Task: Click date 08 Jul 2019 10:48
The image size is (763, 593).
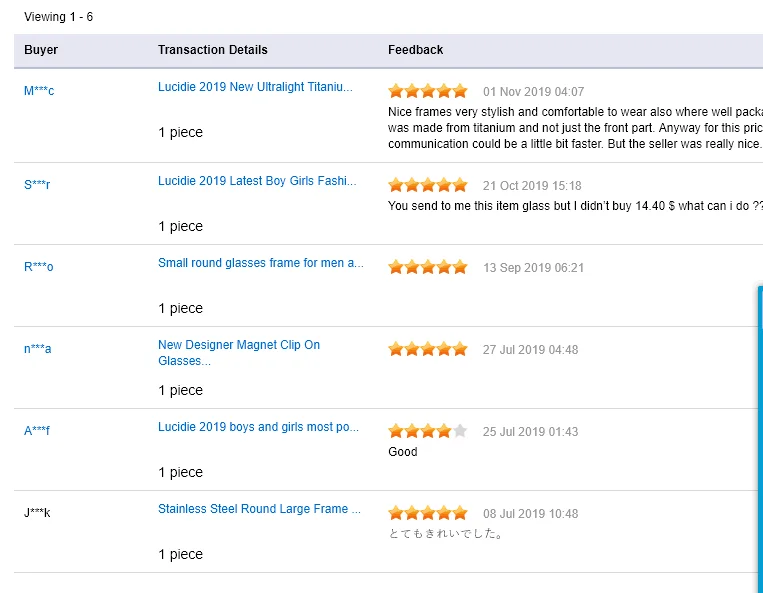Action: pyautogui.click(x=530, y=514)
